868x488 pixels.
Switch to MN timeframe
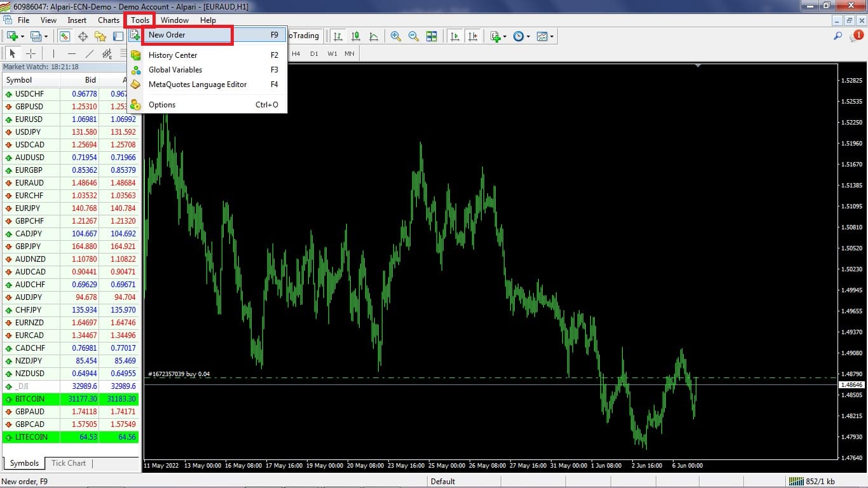pos(349,54)
